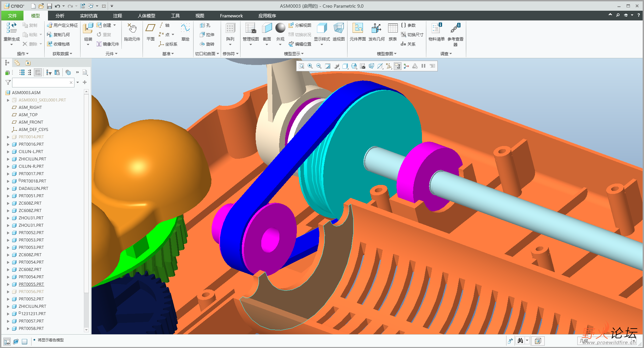Create a datum with the 平面 icon
The width and height of the screenshot is (644, 348).
[150, 28]
